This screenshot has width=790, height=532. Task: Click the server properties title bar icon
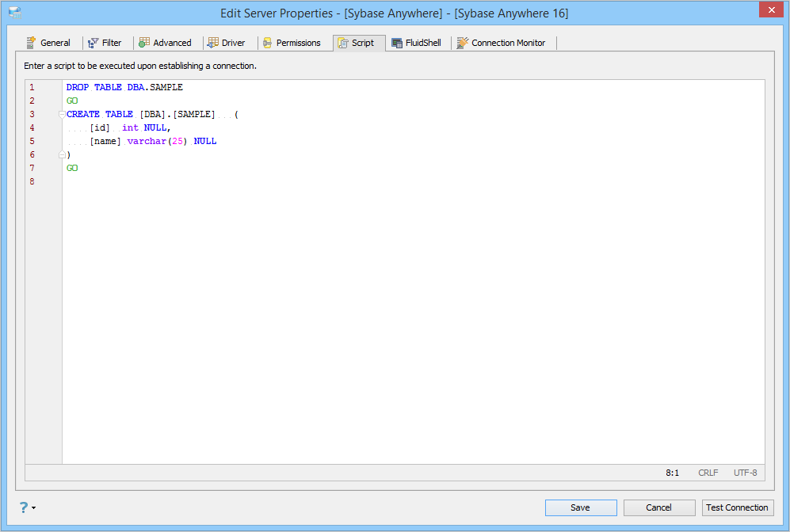15,13
